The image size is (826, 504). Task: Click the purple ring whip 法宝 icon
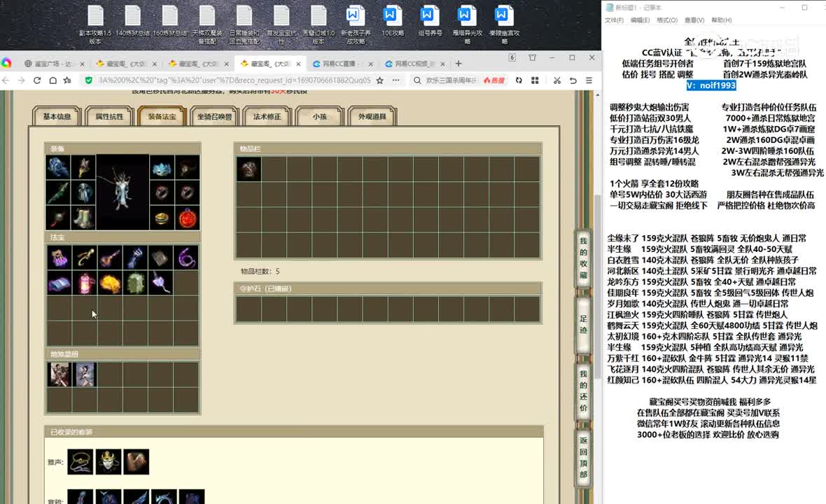(x=186, y=258)
